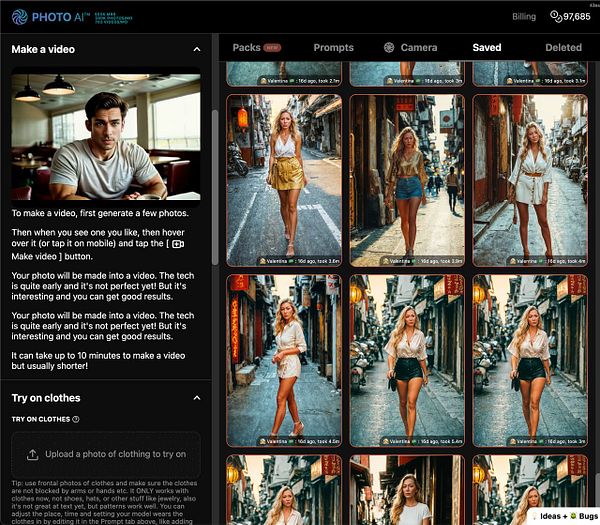600x525 pixels.
Task: Switch to the Prompts tab
Action: pos(334,47)
